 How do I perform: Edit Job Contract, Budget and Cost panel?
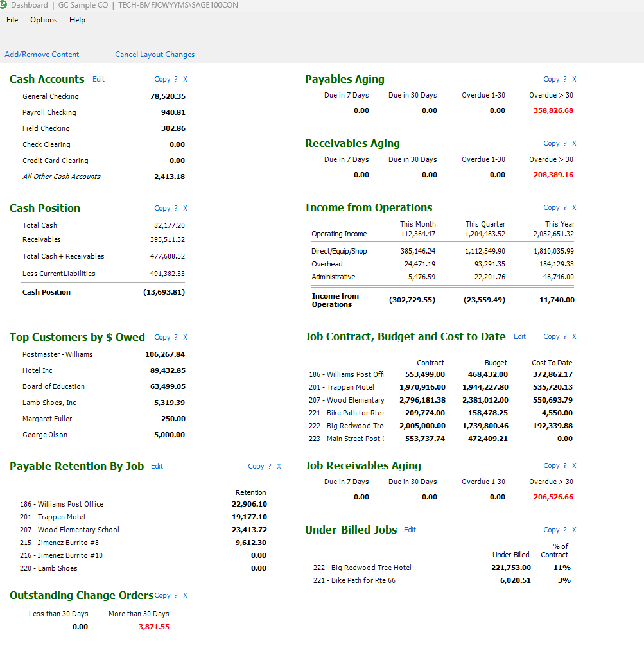click(519, 336)
